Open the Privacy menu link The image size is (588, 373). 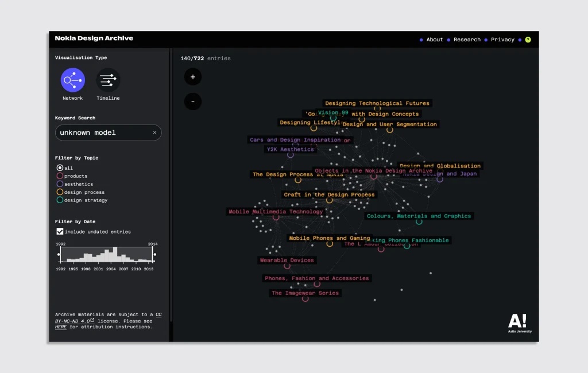pyautogui.click(x=502, y=40)
